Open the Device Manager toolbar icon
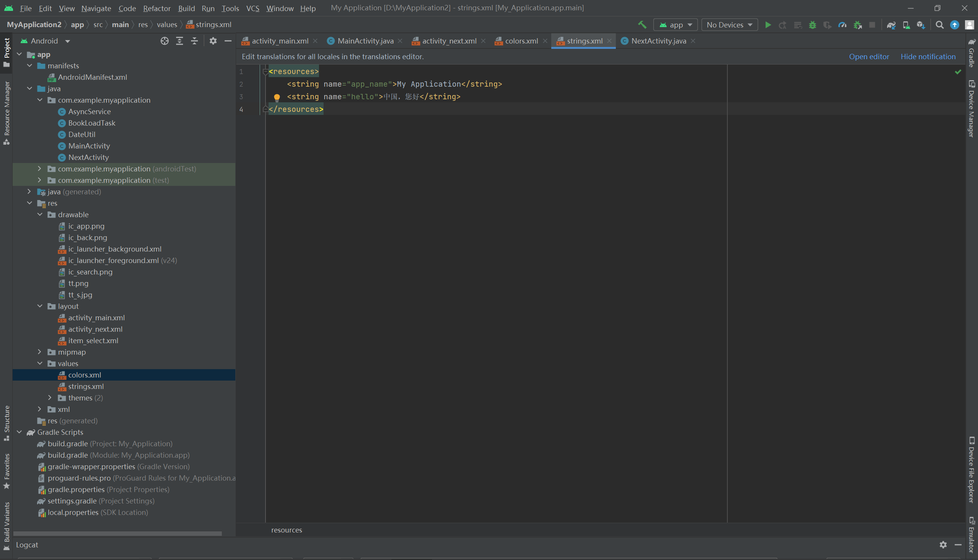 tap(907, 25)
